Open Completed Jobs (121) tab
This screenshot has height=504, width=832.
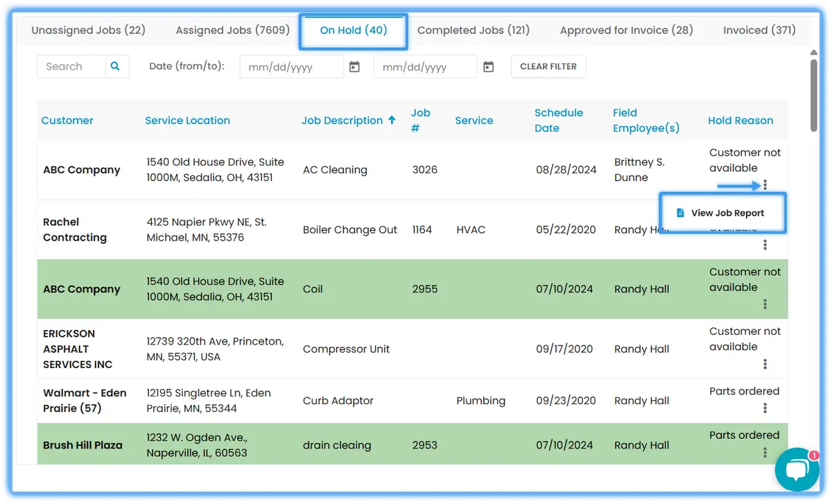point(474,30)
